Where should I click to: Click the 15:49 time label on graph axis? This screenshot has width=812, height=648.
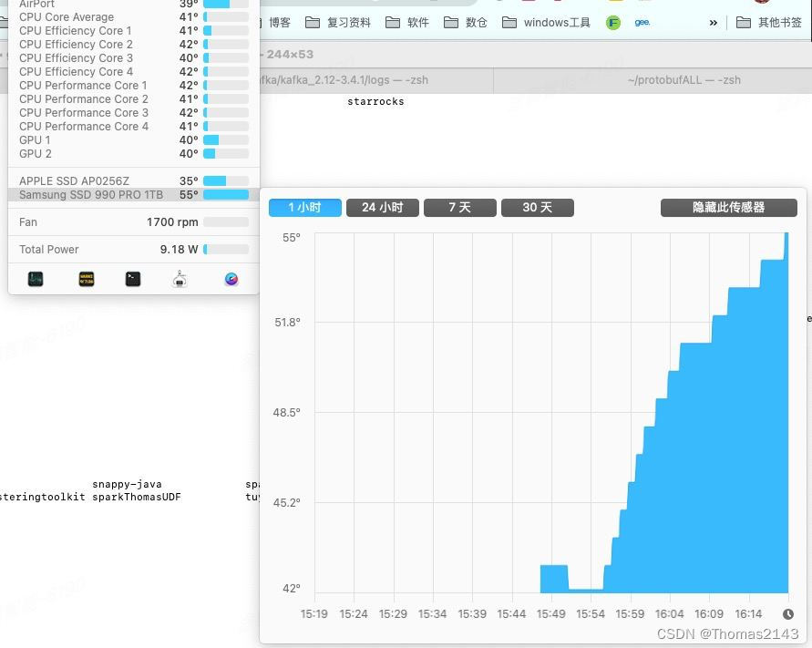pos(551,613)
